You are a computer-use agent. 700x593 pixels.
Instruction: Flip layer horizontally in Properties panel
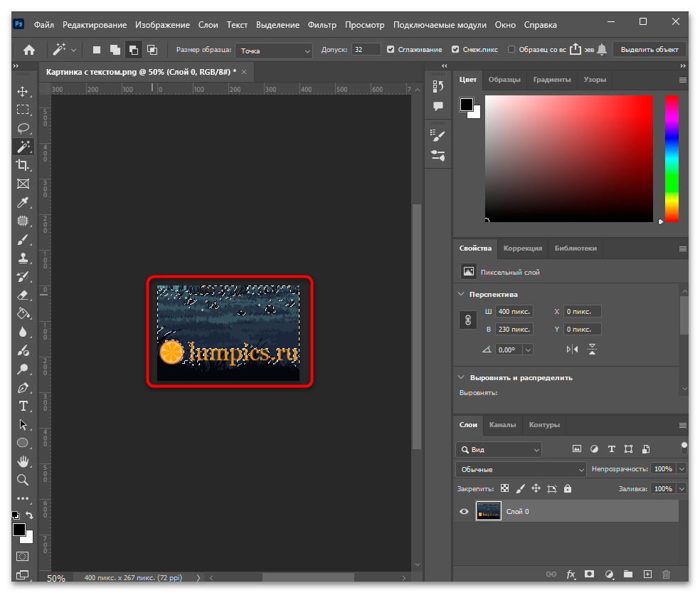coord(572,350)
